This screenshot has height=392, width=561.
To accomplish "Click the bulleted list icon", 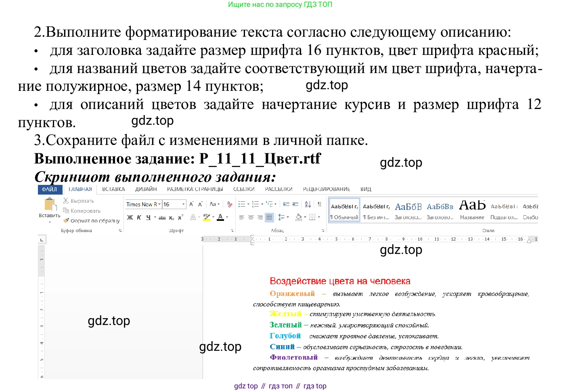I will 241,204.
